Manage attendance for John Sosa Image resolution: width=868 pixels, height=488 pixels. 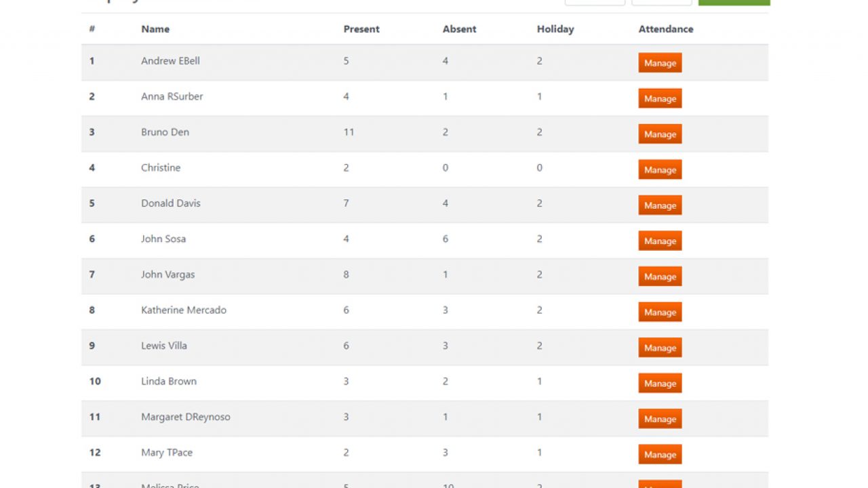point(660,241)
